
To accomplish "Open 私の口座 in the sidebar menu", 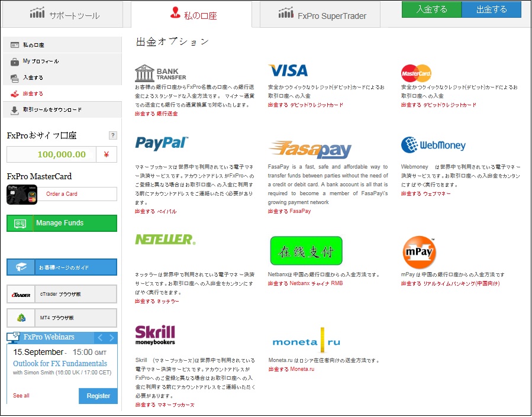I will (x=62, y=45).
